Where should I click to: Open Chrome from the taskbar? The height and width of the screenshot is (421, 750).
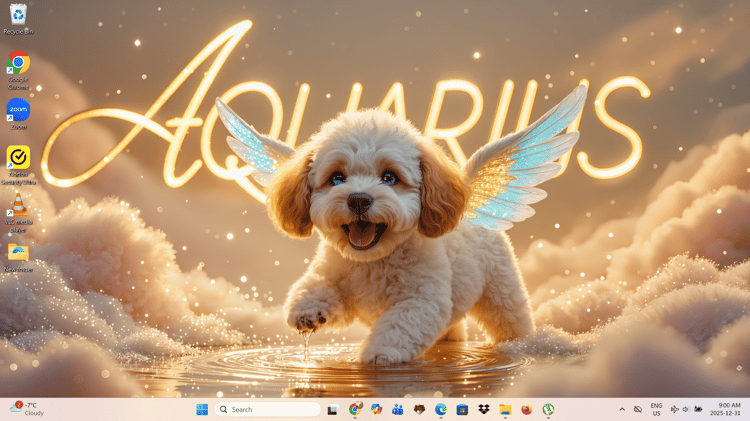click(x=355, y=409)
